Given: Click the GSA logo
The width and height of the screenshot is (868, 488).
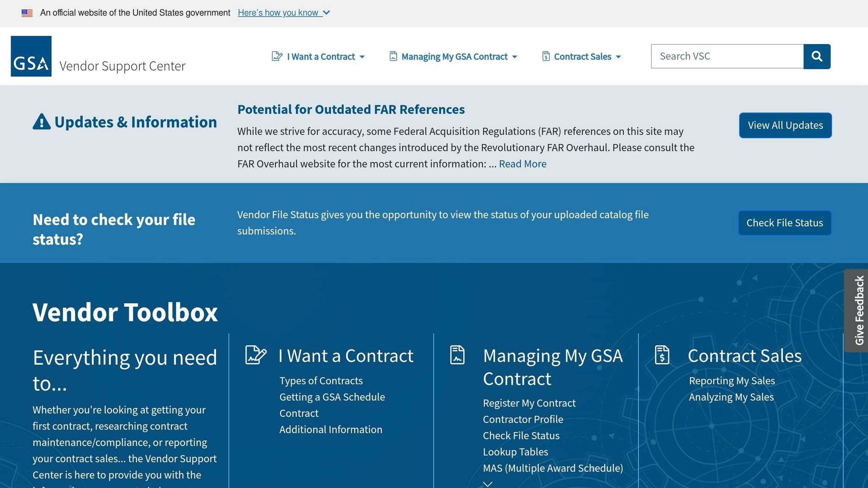Looking at the screenshot, I should (x=31, y=56).
